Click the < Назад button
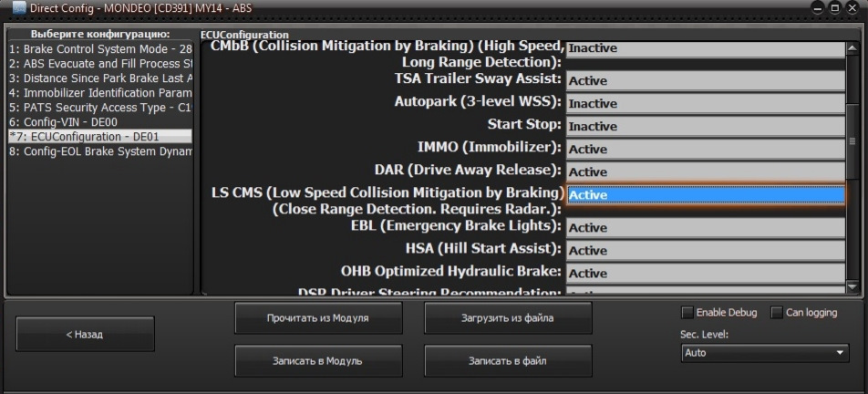The image size is (868, 394). (85, 334)
